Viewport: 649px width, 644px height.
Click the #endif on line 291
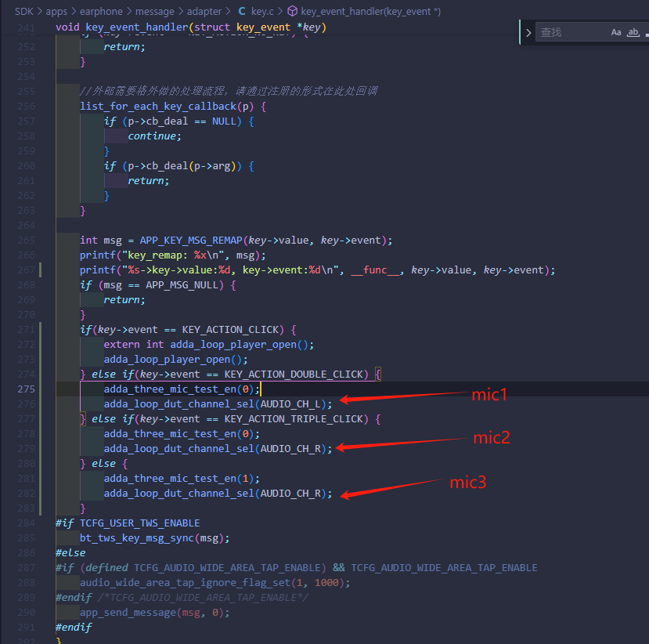pyautogui.click(x=74, y=628)
